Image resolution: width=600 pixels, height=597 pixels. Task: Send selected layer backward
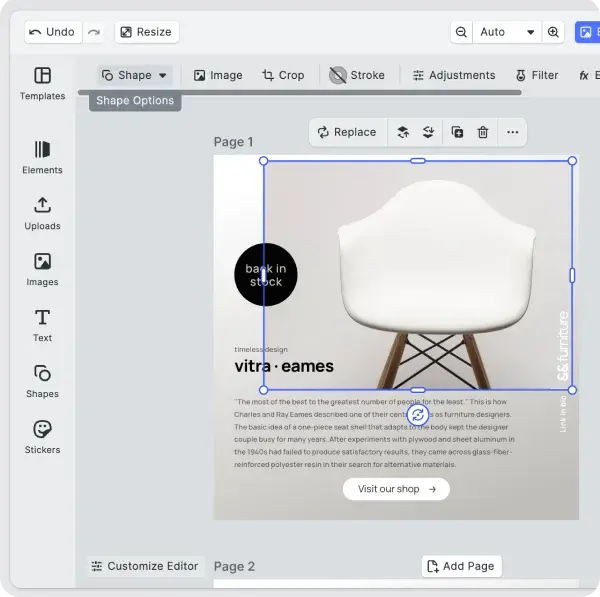[x=429, y=132]
